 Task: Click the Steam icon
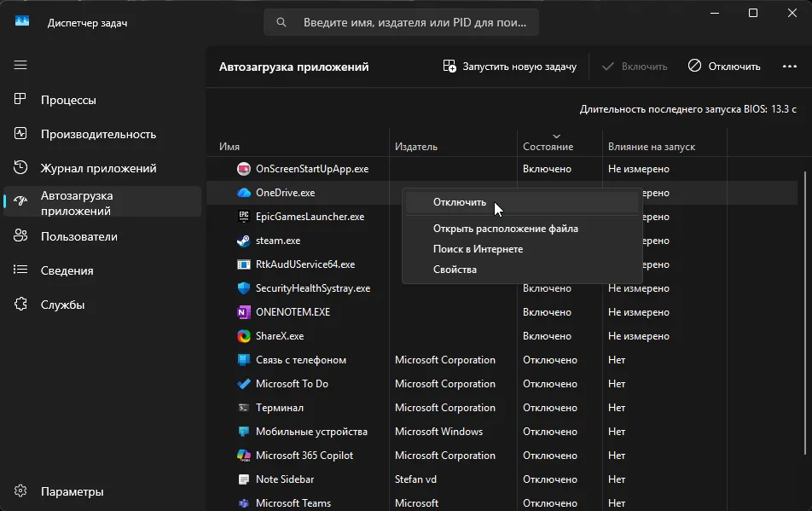click(243, 241)
